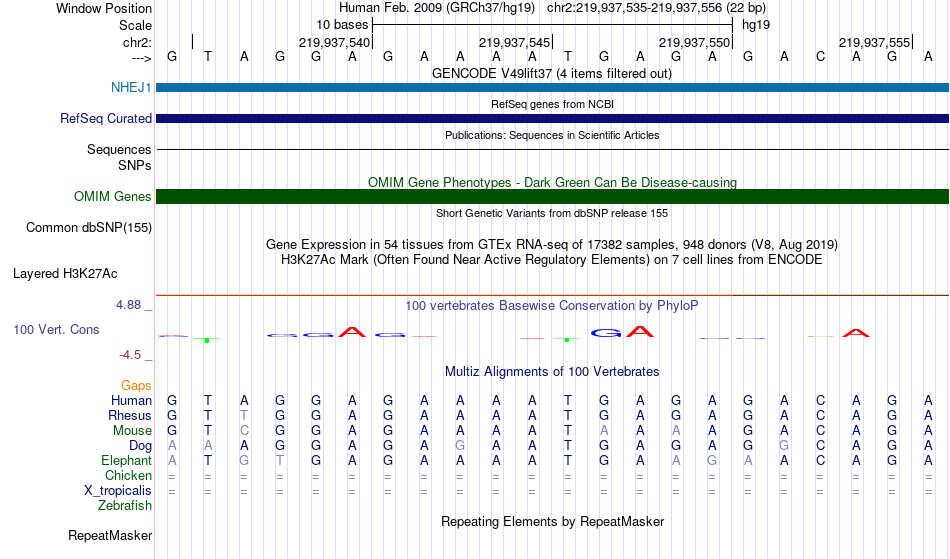Click the Chicken alignment row label
Image resolution: width=950 pixels, height=559 pixels.
click(x=128, y=475)
